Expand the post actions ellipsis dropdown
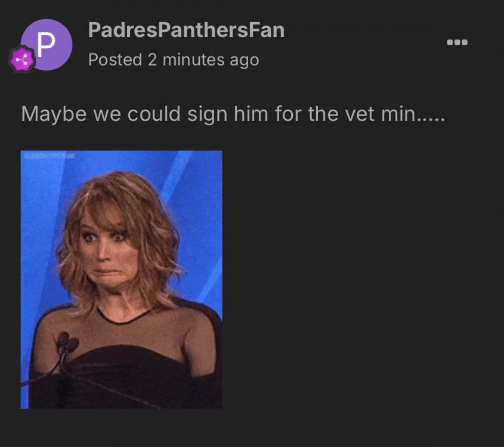 pyautogui.click(x=457, y=42)
